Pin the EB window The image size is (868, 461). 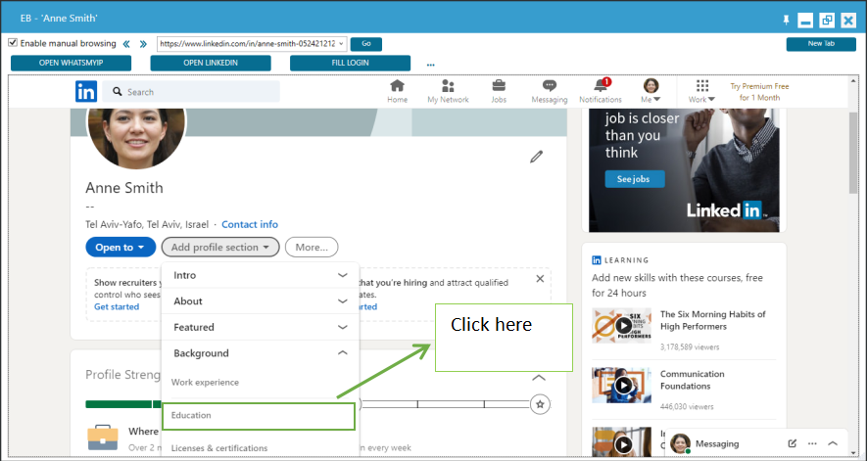click(786, 21)
